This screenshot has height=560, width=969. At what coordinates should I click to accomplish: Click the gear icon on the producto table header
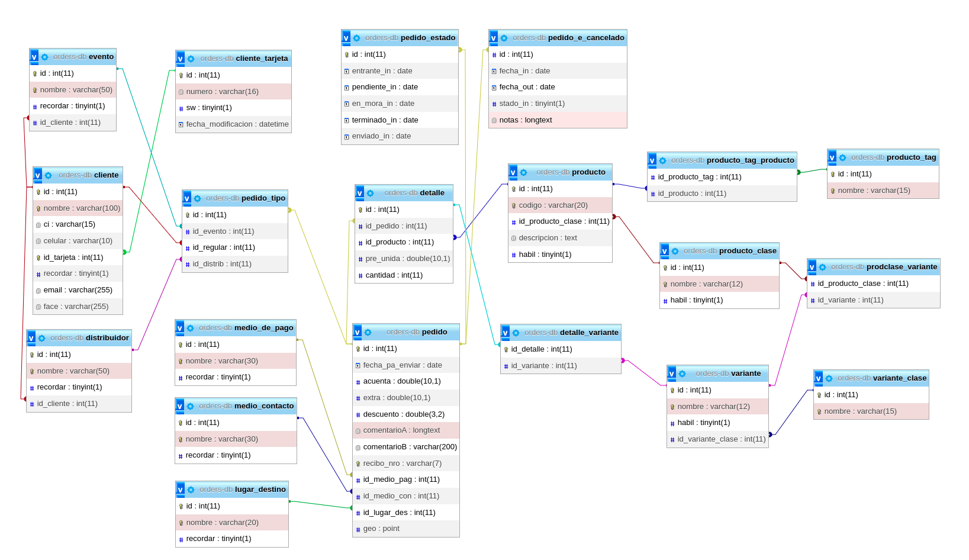click(x=523, y=172)
